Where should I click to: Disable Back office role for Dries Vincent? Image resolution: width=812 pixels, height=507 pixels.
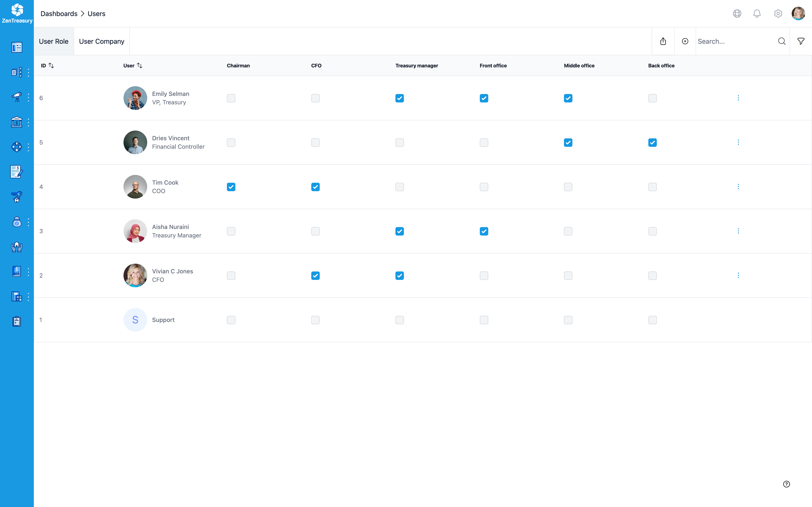[x=652, y=142]
